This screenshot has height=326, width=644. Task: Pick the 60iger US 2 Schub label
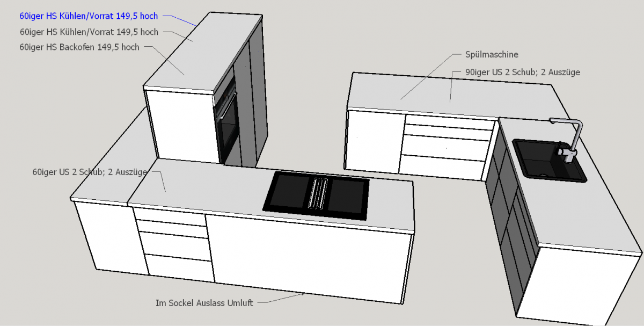tap(90, 172)
